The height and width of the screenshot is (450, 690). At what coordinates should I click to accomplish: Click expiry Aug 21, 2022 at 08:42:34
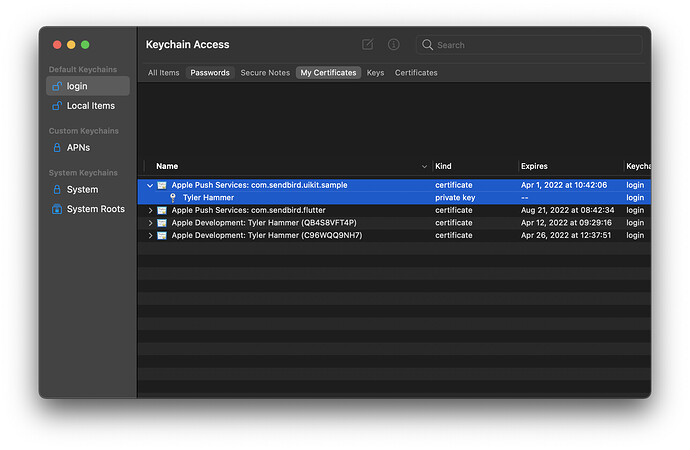568,210
